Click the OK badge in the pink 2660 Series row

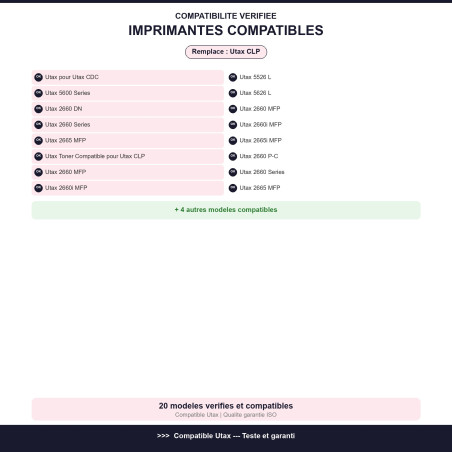point(38,125)
